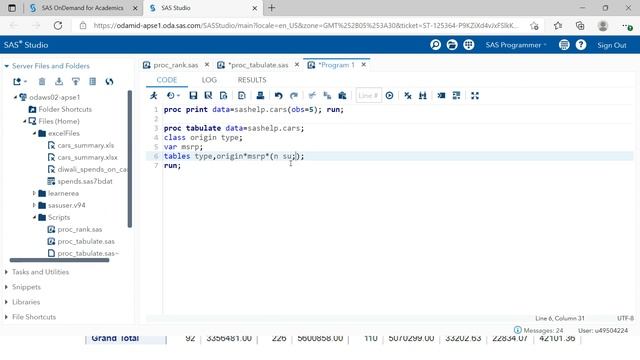
Task: Click the Paste clipboard icon
Action: tap(342, 96)
